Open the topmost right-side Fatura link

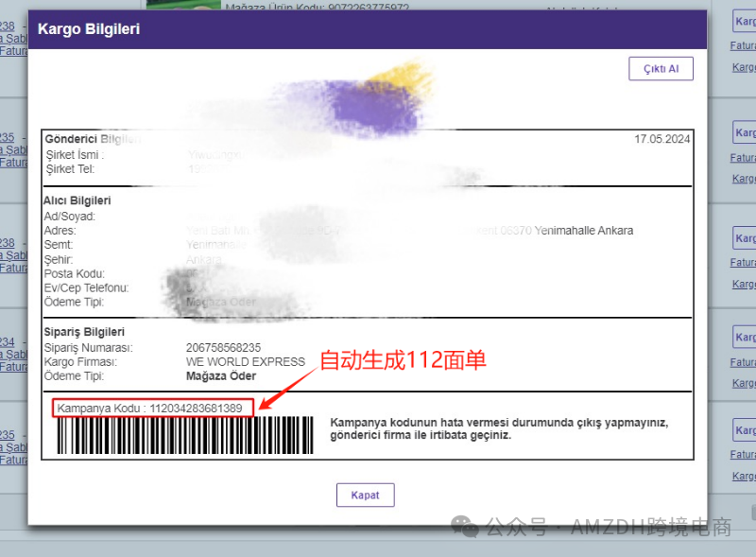(x=743, y=45)
